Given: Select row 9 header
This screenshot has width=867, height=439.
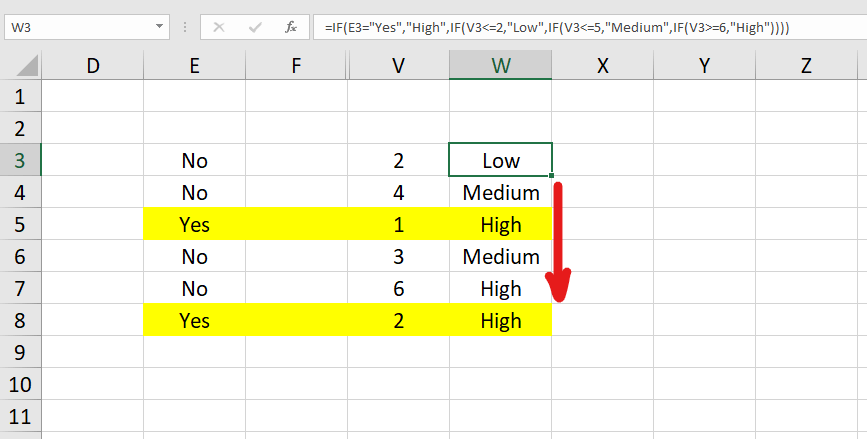Looking at the screenshot, I should 20,352.
